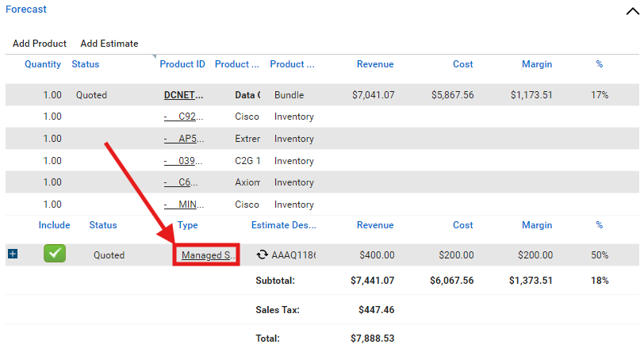Sort by Estimate Description column header
644x352 pixels.
point(283,225)
